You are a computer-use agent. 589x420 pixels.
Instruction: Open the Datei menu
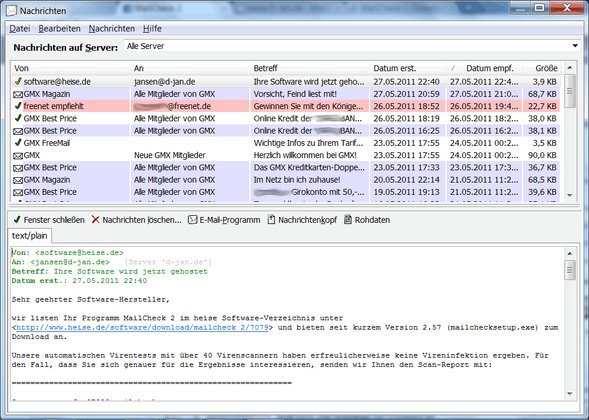(x=20, y=29)
